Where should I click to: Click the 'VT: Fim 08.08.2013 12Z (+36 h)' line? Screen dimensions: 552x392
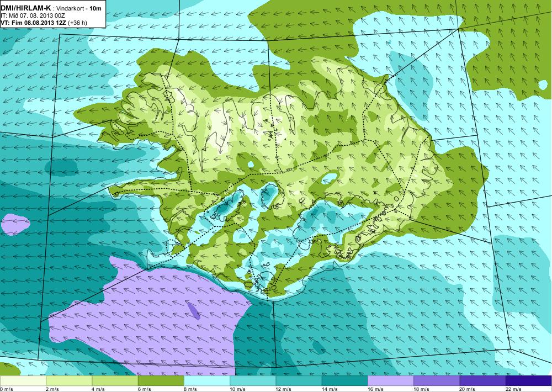tap(44, 23)
